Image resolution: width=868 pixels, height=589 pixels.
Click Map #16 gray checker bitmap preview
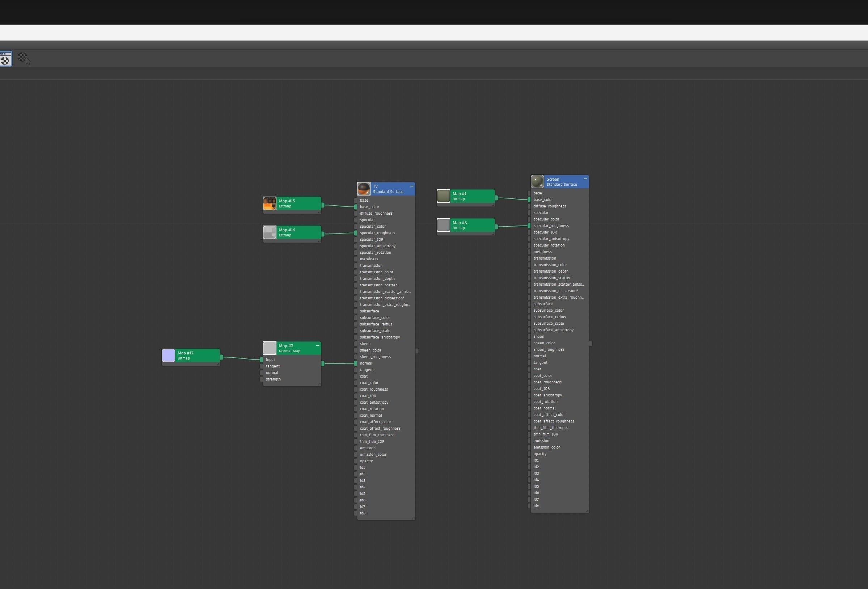click(269, 232)
